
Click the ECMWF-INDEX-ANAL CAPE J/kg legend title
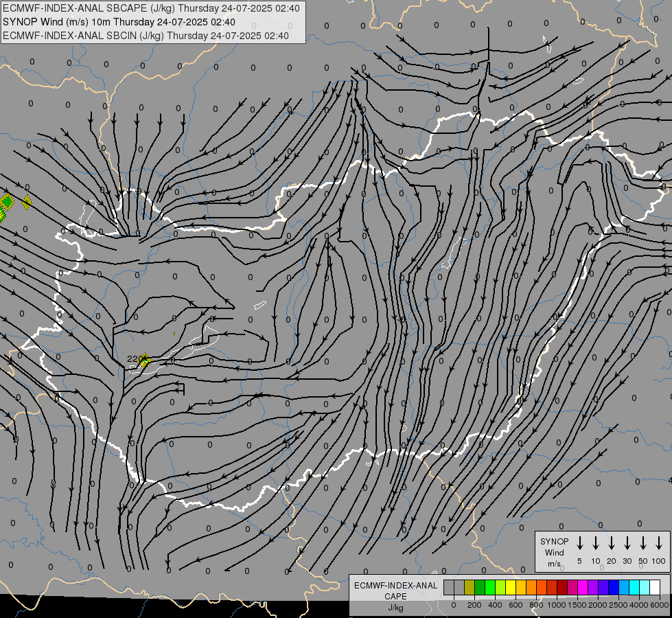[x=395, y=597]
